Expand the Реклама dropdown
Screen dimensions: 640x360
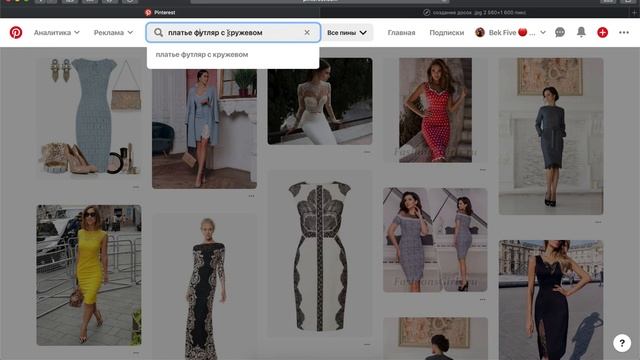pyautogui.click(x=113, y=32)
